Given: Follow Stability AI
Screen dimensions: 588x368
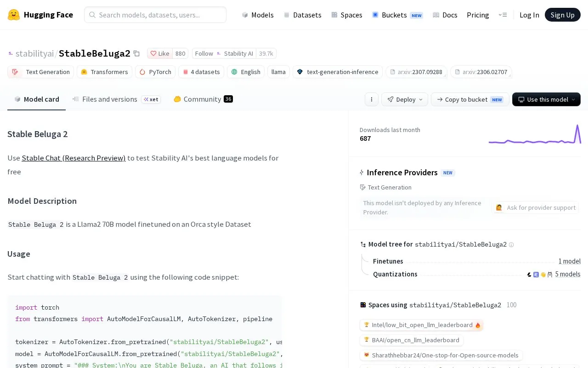Looking at the screenshot, I should pyautogui.click(x=204, y=53).
